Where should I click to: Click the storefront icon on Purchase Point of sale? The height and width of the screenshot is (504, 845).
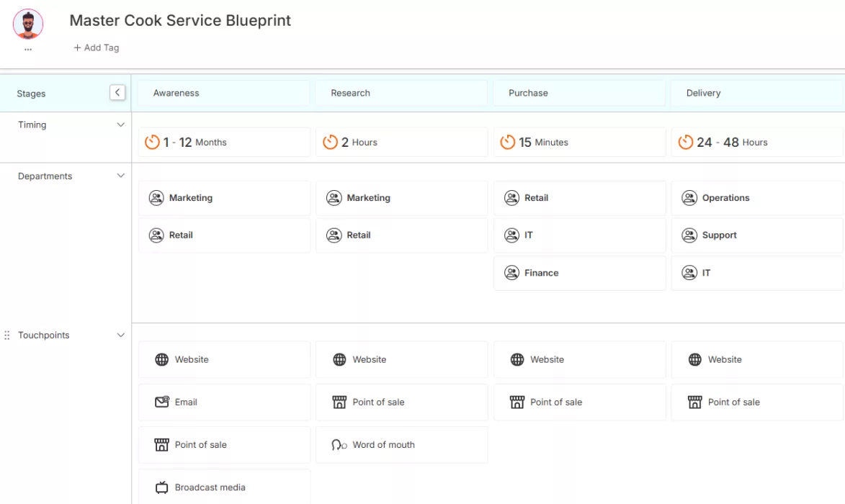pos(517,402)
